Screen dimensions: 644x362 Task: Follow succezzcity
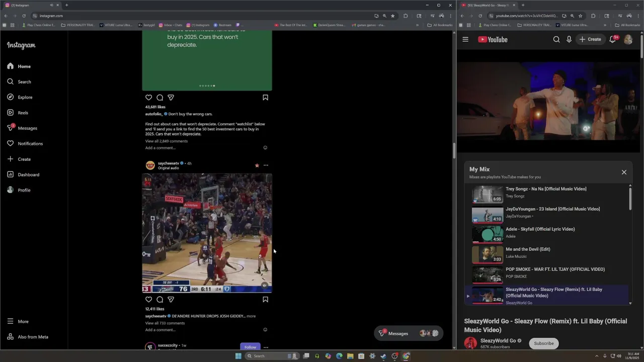point(250,347)
